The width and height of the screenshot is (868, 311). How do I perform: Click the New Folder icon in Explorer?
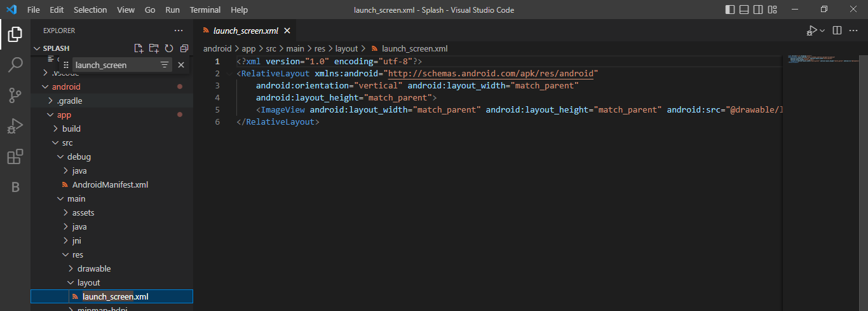[x=154, y=48]
